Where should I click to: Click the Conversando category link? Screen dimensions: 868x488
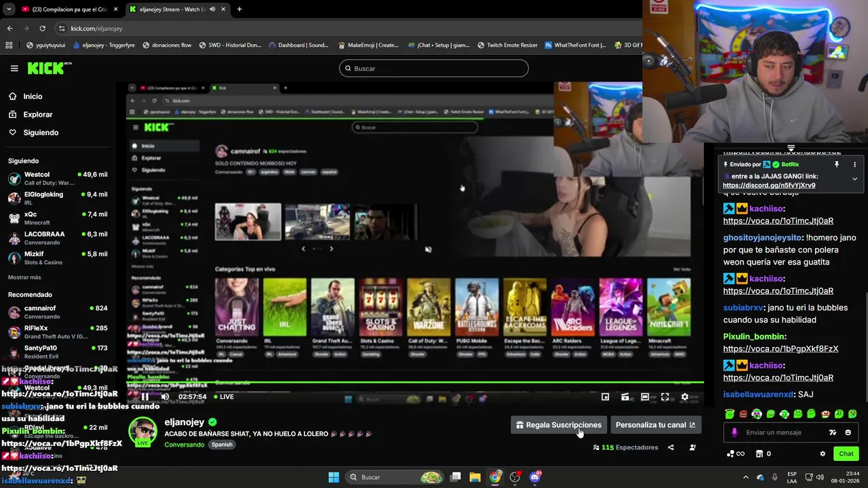(x=184, y=445)
